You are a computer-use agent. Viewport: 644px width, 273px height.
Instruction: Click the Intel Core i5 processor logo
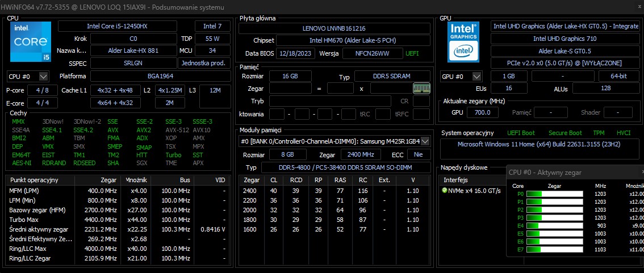[31, 42]
